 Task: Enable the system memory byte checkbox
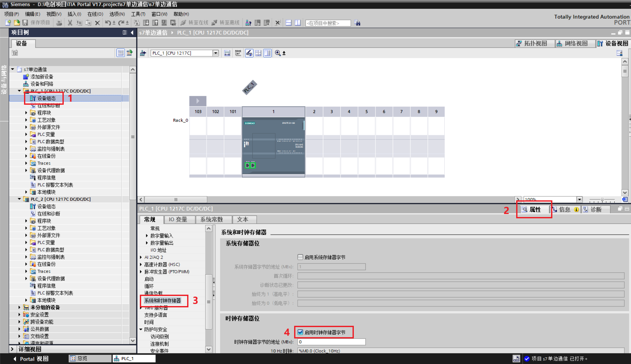(300, 257)
